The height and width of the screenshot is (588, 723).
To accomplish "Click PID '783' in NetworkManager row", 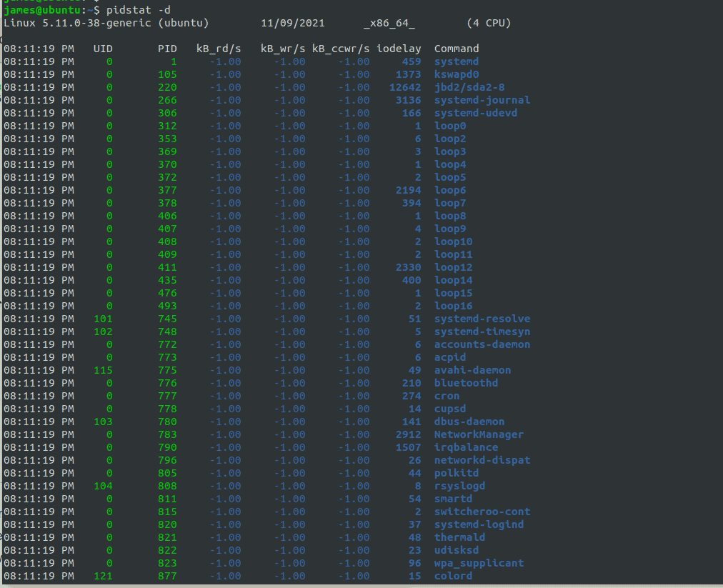I will click(167, 435).
